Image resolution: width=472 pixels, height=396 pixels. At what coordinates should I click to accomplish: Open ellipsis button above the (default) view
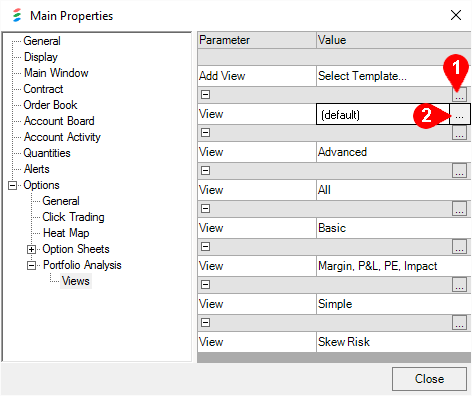tap(459, 95)
